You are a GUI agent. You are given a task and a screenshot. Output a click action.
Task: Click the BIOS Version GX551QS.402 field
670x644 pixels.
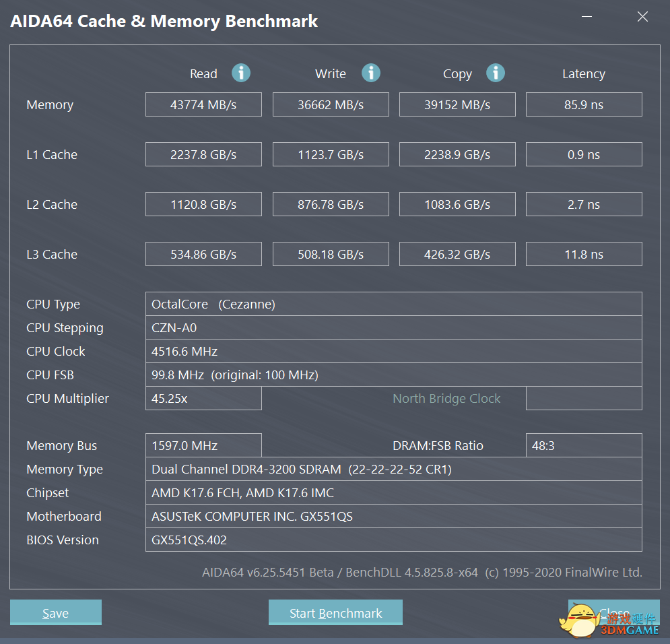coord(393,540)
